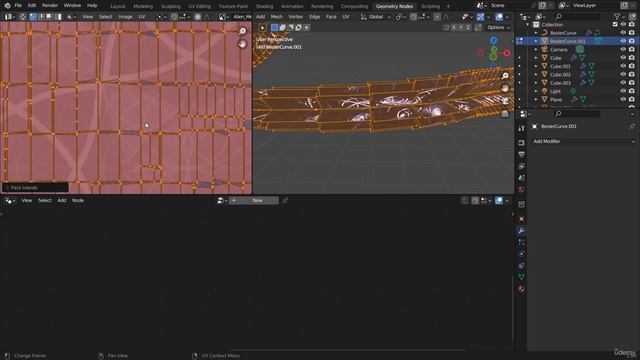Toggle visibility eye for Light
Screen dimensions: 640x360
[x=623, y=91]
